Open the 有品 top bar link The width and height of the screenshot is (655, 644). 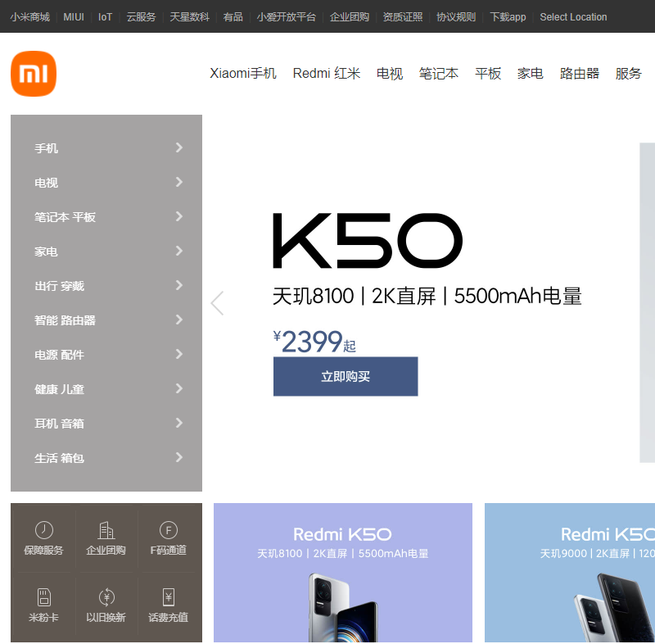click(233, 17)
